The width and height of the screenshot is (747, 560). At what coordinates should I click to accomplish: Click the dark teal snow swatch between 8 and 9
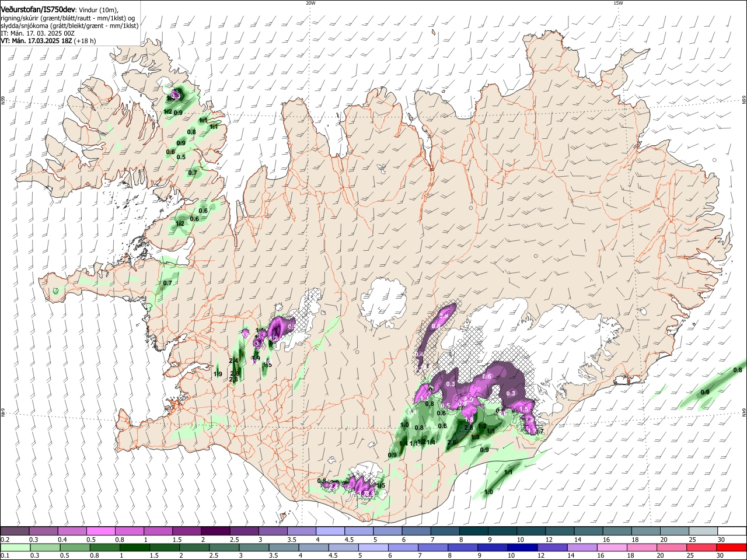(473, 531)
